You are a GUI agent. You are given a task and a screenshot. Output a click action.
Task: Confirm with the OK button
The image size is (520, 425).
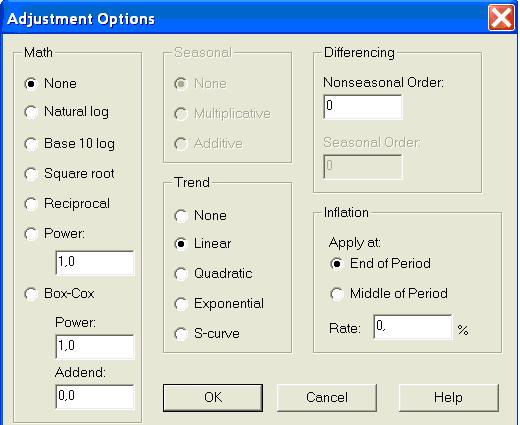point(213,398)
